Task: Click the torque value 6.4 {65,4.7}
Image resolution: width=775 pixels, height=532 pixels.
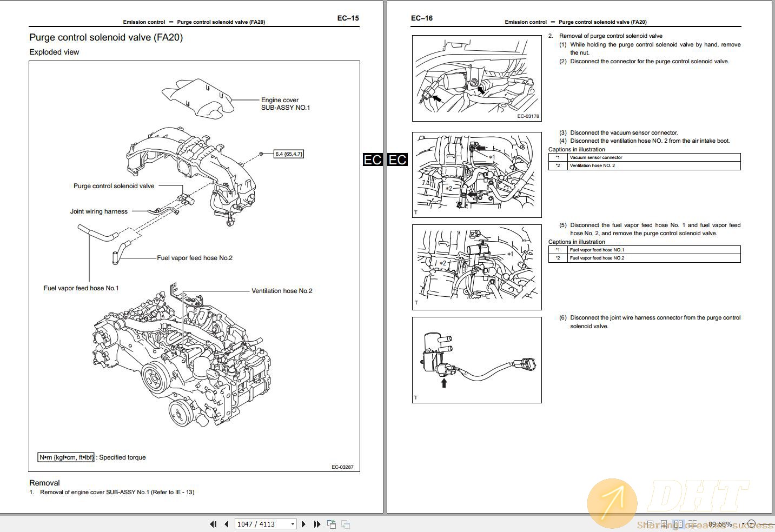Action: coord(289,154)
